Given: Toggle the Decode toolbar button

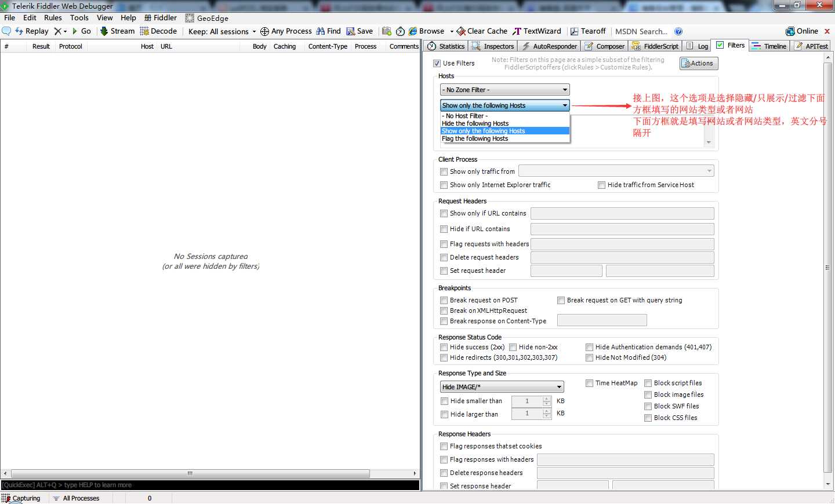Looking at the screenshot, I should click(158, 31).
